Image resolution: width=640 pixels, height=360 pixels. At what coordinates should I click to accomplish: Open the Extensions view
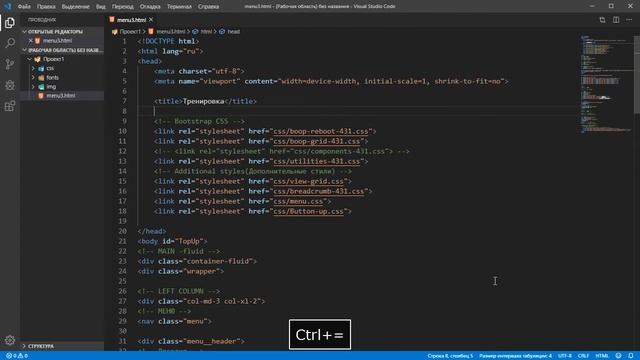10,106
